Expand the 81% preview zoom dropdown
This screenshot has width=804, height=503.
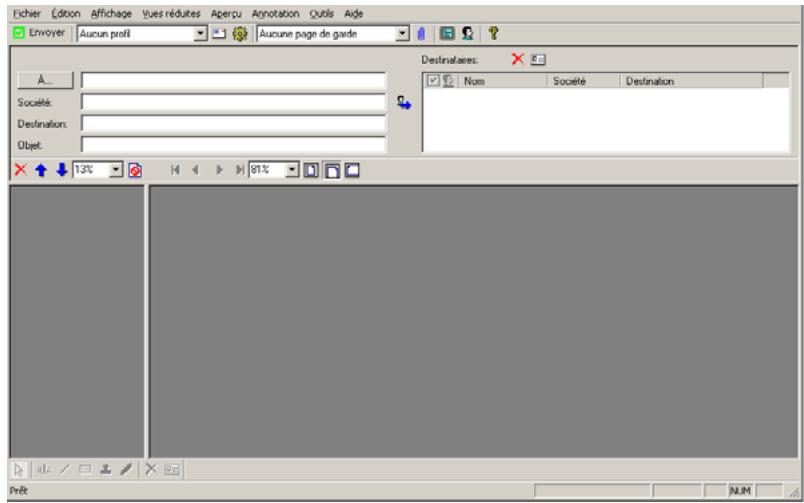[292, 170]
